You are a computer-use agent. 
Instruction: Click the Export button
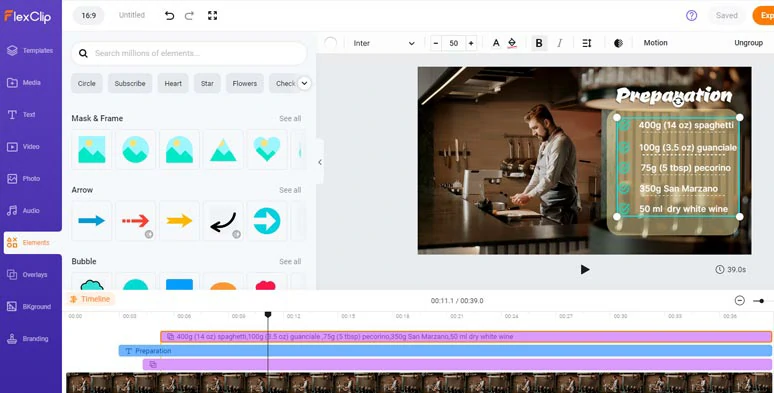[x=764, y=16]
